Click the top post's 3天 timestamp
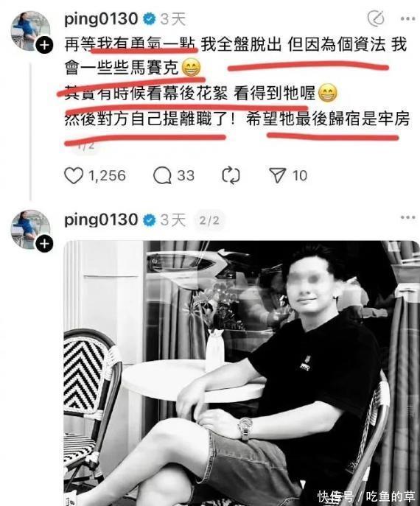This screenshot has width=420, height=506. [173, 19]
